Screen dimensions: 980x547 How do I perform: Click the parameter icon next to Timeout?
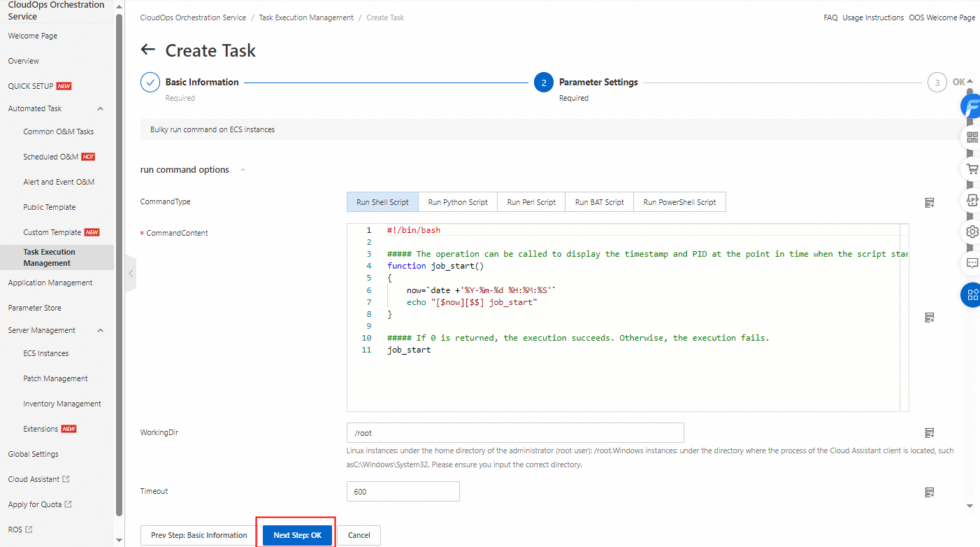point(929,492)
